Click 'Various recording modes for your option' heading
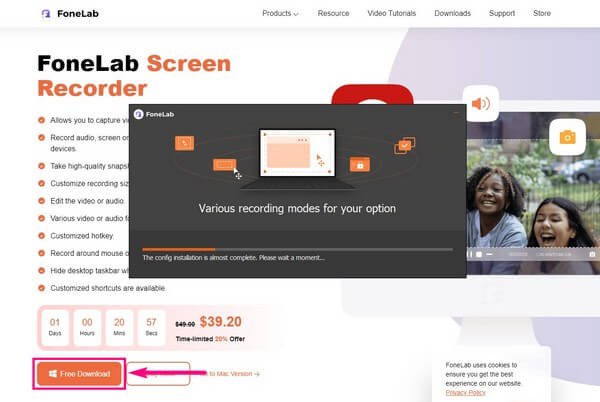 pos(297,208)
